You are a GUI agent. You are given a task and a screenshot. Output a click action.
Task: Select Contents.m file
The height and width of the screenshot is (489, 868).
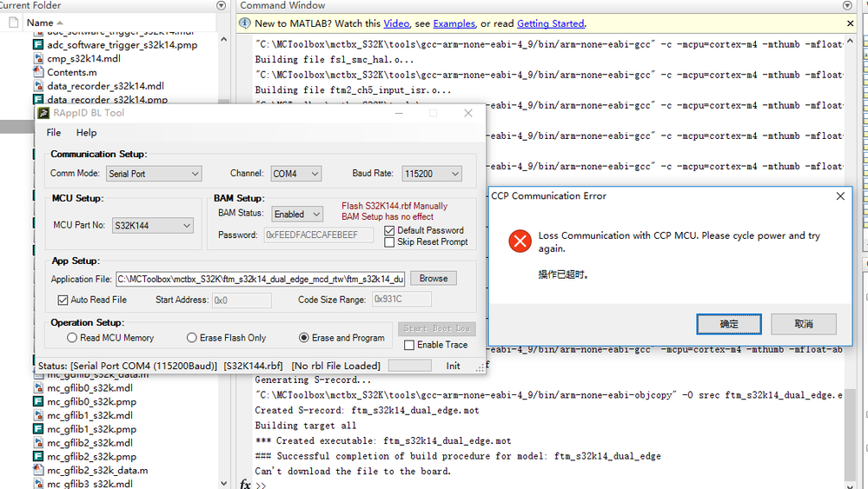[x=72, y=72]
